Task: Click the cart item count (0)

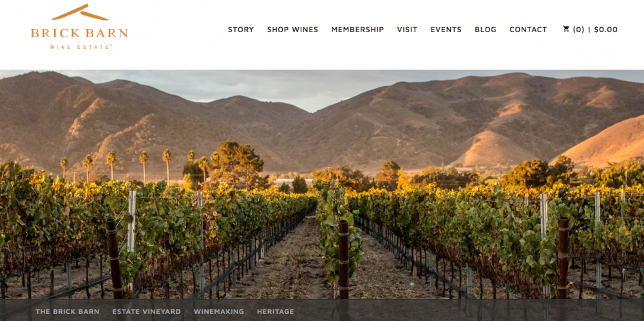Action: point(578,30)
